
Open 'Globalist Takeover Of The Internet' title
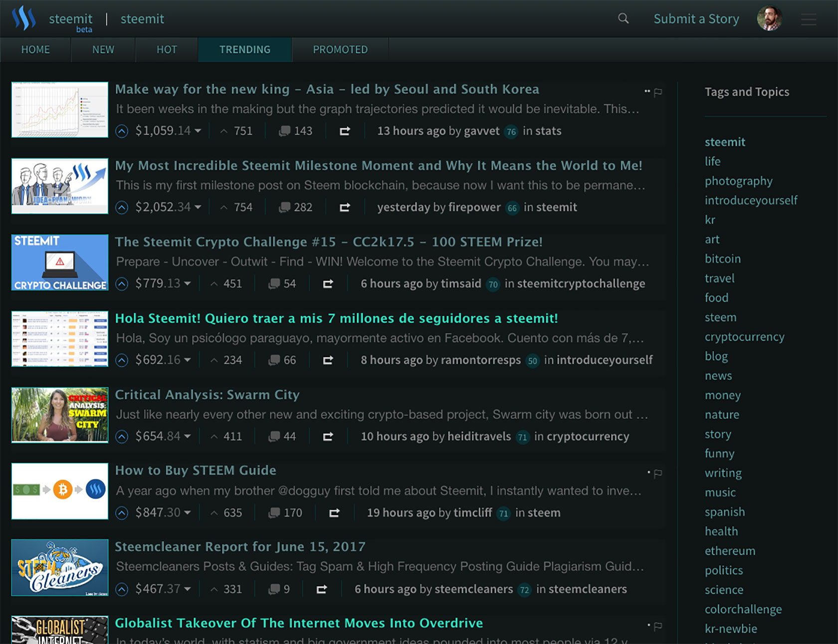tap(299, 623)
